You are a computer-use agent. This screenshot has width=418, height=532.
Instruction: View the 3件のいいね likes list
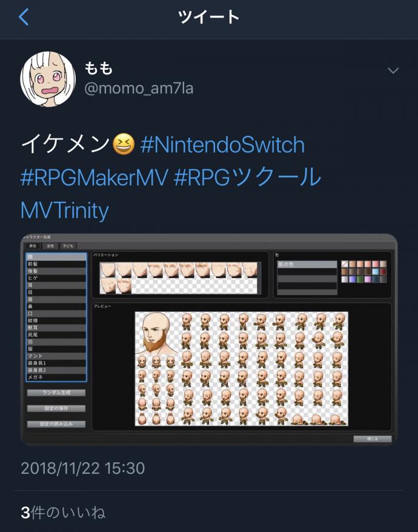[63, 513]
